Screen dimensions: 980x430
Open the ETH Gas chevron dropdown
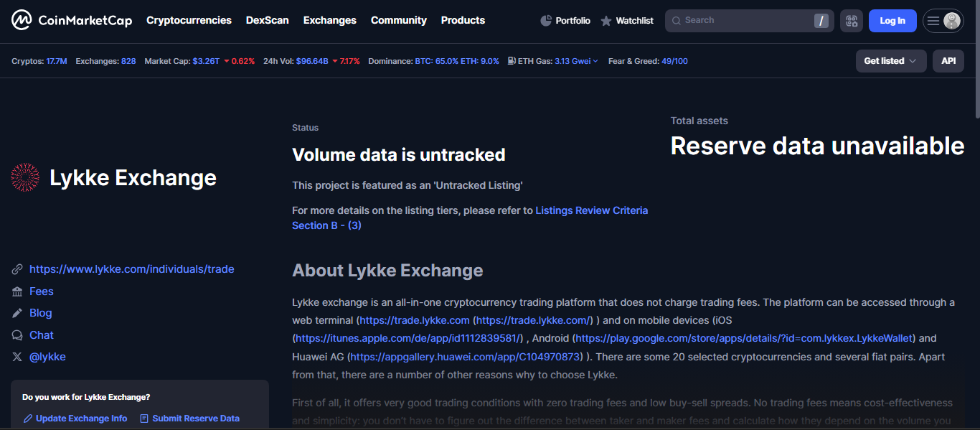[595, 61]
